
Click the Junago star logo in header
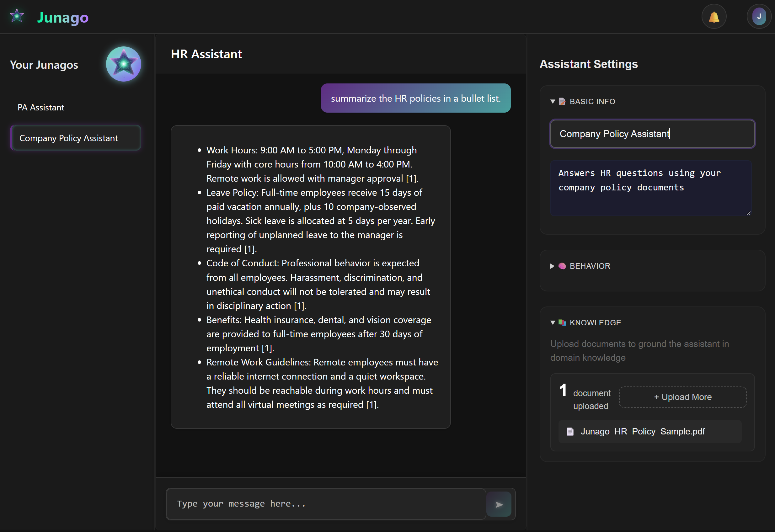tap(17, 16)
